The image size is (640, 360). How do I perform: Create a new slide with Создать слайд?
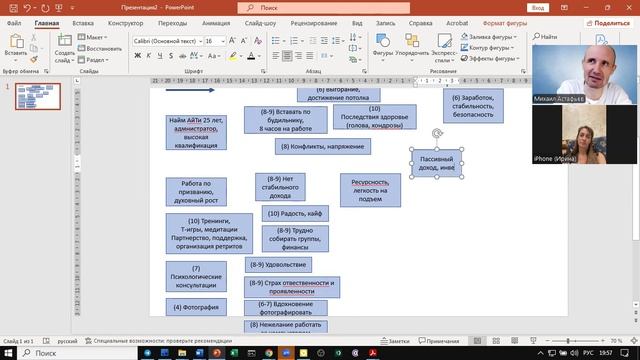tap(64, 49)
